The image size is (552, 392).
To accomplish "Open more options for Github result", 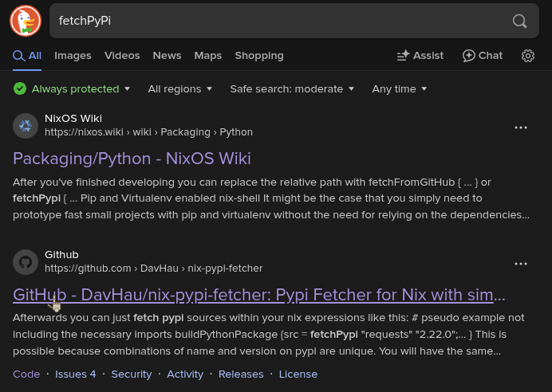I will (521, 264).
